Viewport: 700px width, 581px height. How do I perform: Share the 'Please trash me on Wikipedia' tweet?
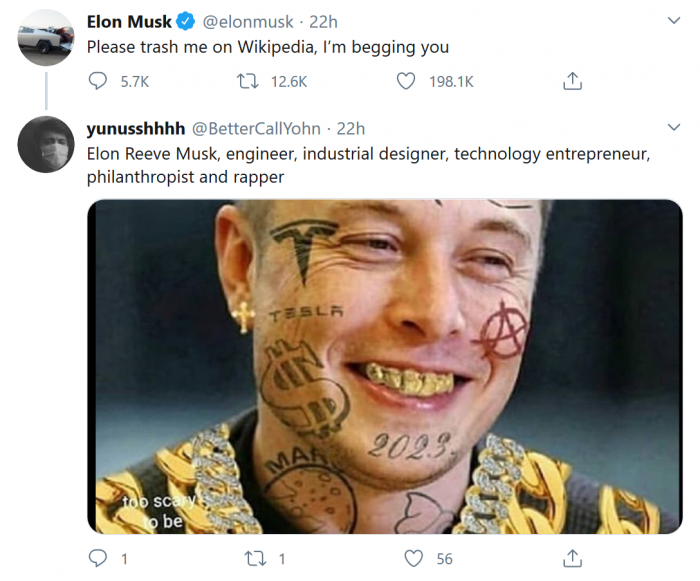tap(573, 82)
